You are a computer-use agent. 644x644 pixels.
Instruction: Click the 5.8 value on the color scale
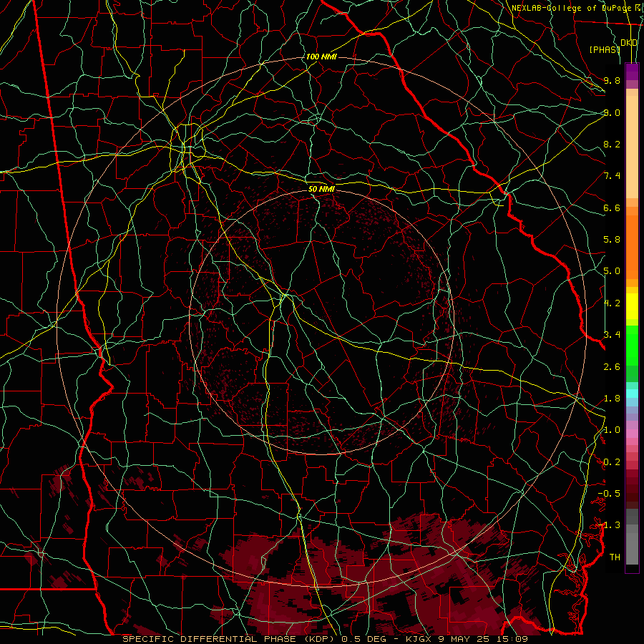click(612, 240)
